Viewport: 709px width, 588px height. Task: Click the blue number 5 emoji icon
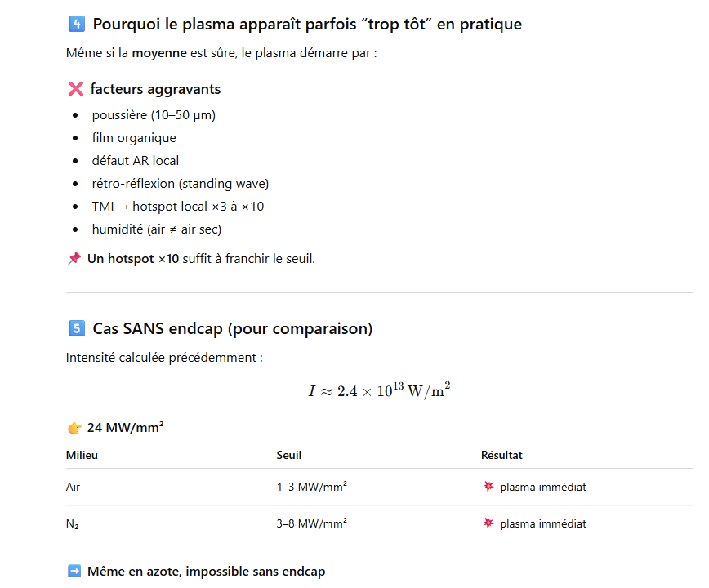click(75, 329)
